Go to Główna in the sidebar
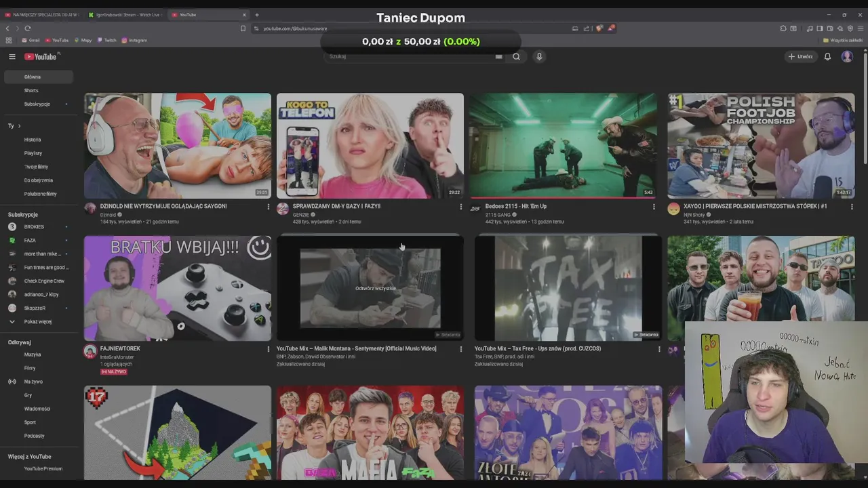Image resolution: width=868 pixels, height=488 pixels. click(x=37, y=77)
